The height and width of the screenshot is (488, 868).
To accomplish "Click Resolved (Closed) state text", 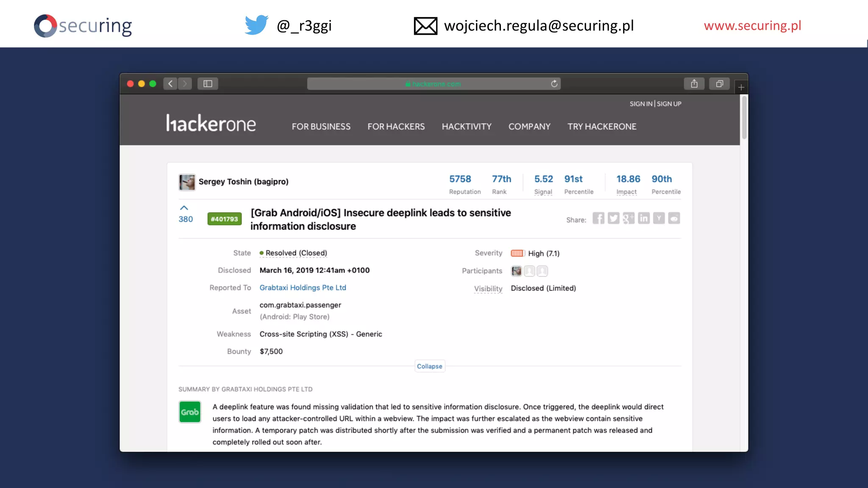I will click(x=296, y=253).
